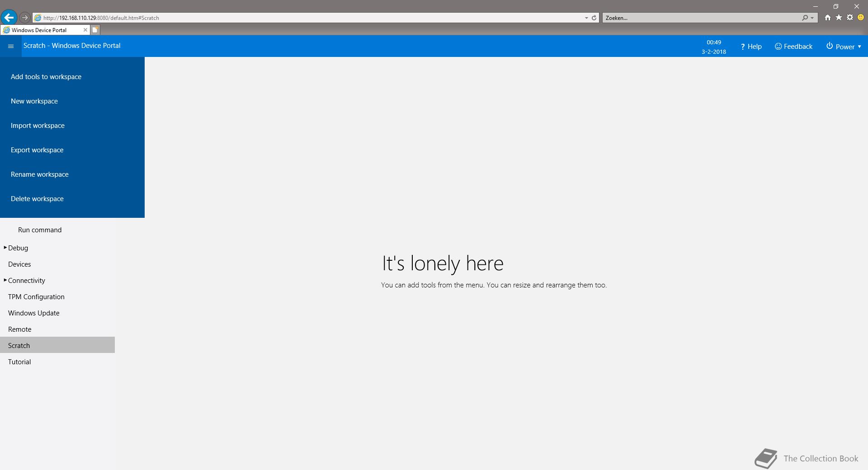The width and height of the screenshot is (868, 470).
Task: Click the Debug label in sidebar
Action: [18, 248]
